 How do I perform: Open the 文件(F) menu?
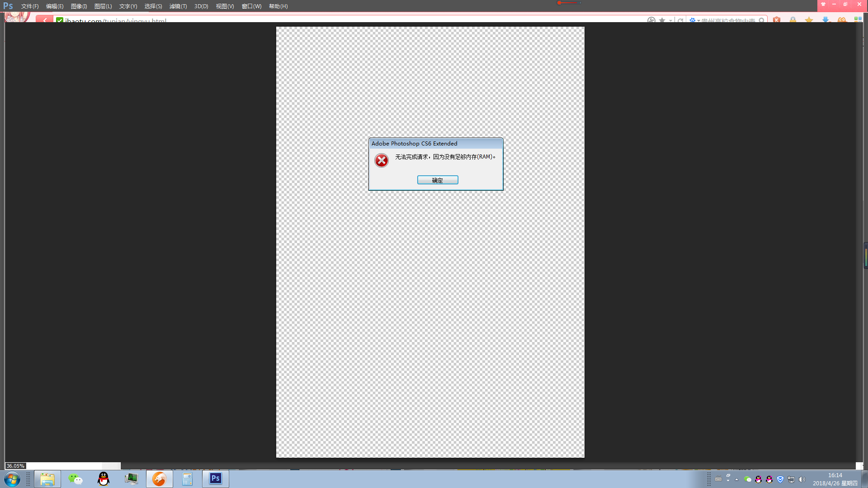[x=30, y=6]
